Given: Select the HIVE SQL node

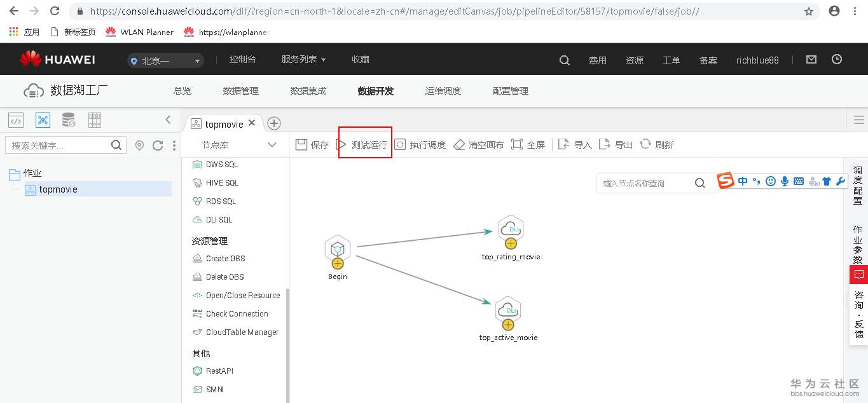Looking at the screenshot, I should (215, 182).
